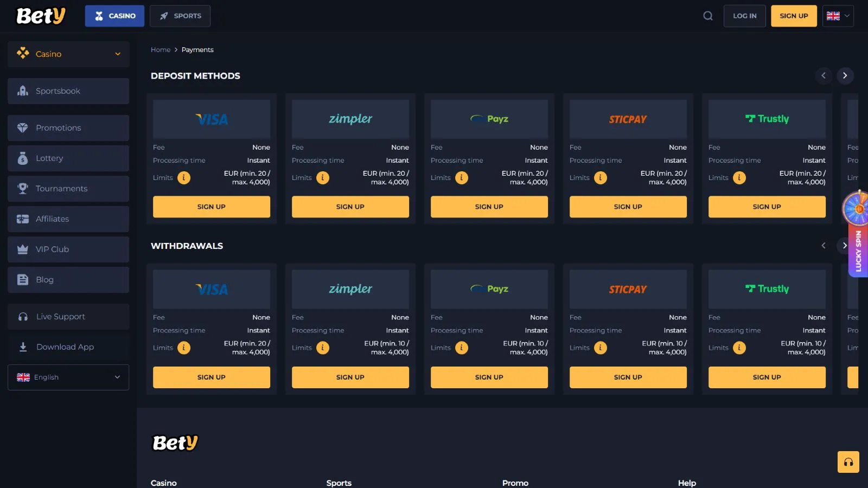Open Tournaments with the trophy icon
868x488 pixels.
[x=23, y=189]
